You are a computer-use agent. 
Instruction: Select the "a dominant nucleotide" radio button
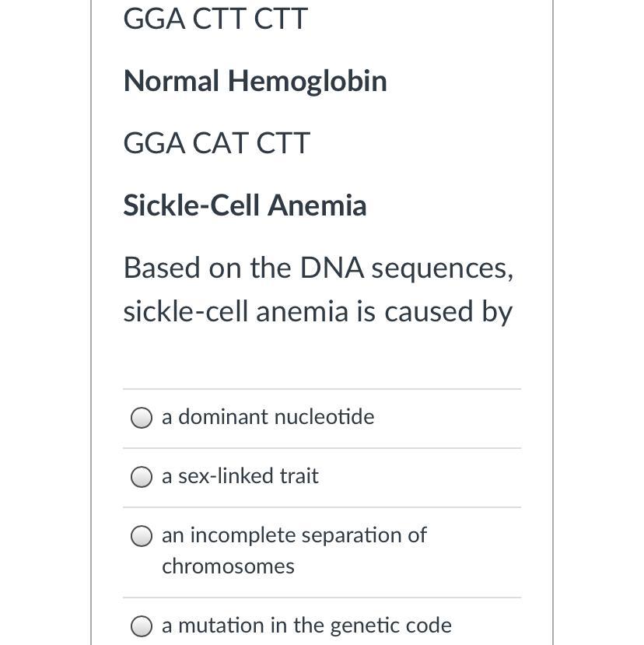click(x=141, y=419)
